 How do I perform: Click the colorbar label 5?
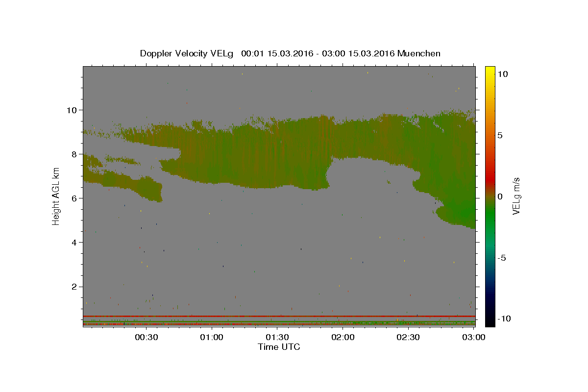(500, 135)
